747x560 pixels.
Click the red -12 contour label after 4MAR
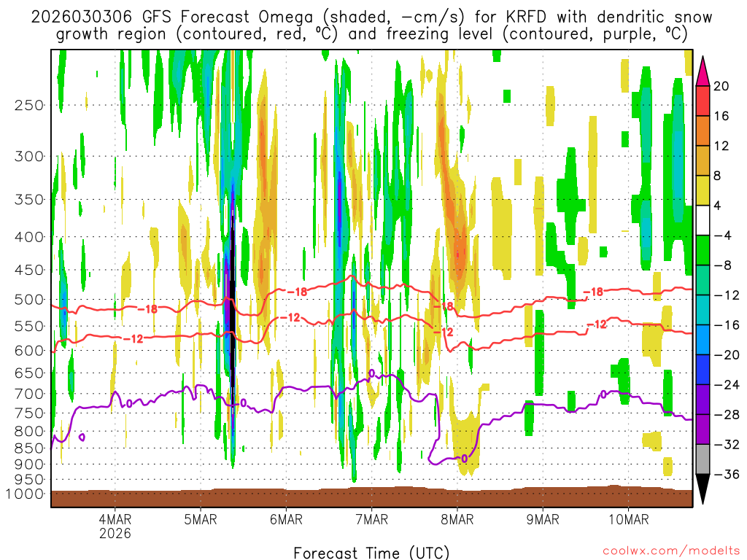click(x=133, y=339)
